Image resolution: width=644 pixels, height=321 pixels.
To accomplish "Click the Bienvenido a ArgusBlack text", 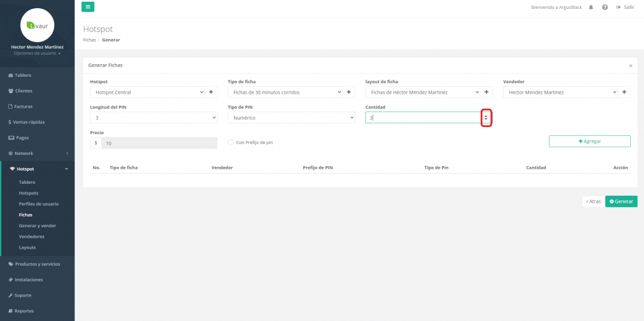I will (x=557, y=8).
